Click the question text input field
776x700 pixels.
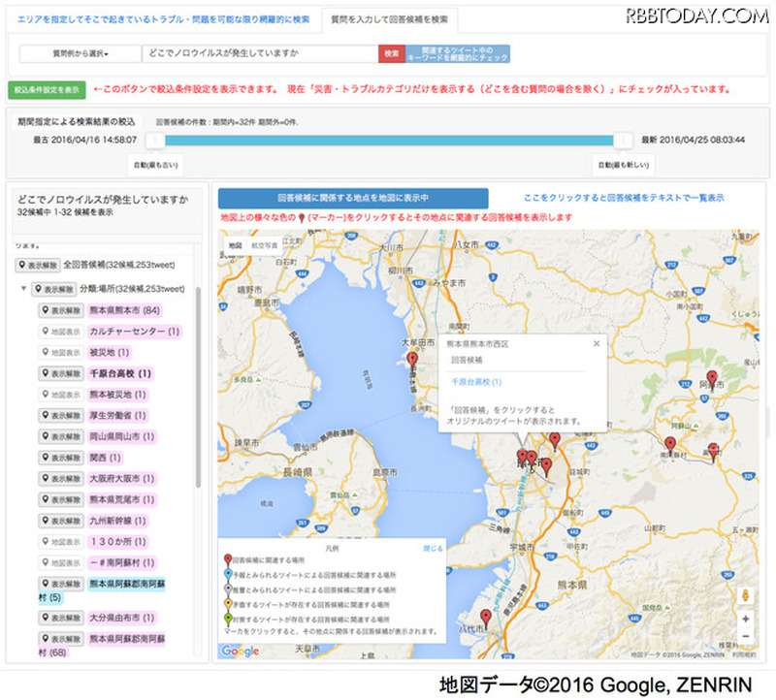click(x=259, y=53)
